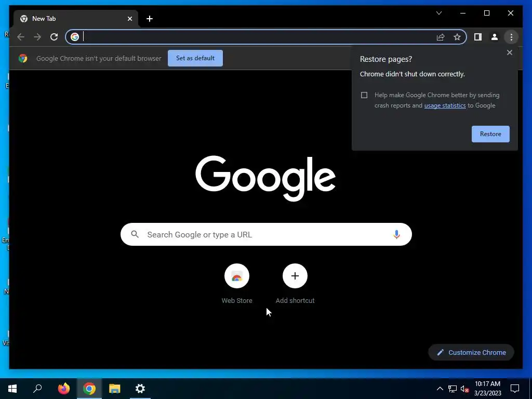Image resolution: width=532 pixels, height=399 pixels.
Task: Click the Chrome logo in the infobar
Action: [x=23, y=58]
